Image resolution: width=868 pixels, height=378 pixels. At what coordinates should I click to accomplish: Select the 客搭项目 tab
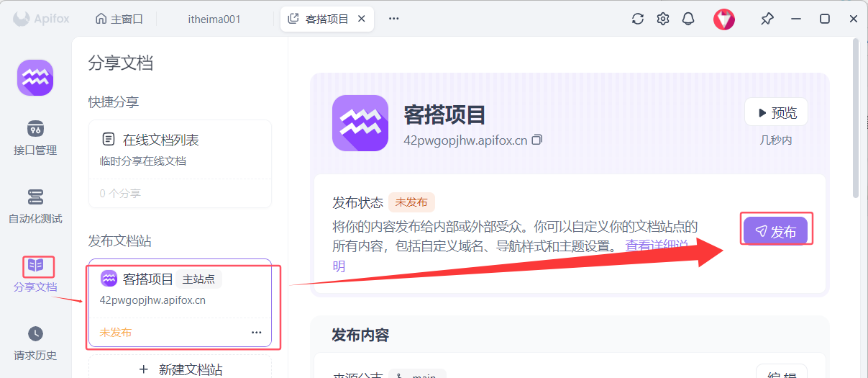pos(327,19)
